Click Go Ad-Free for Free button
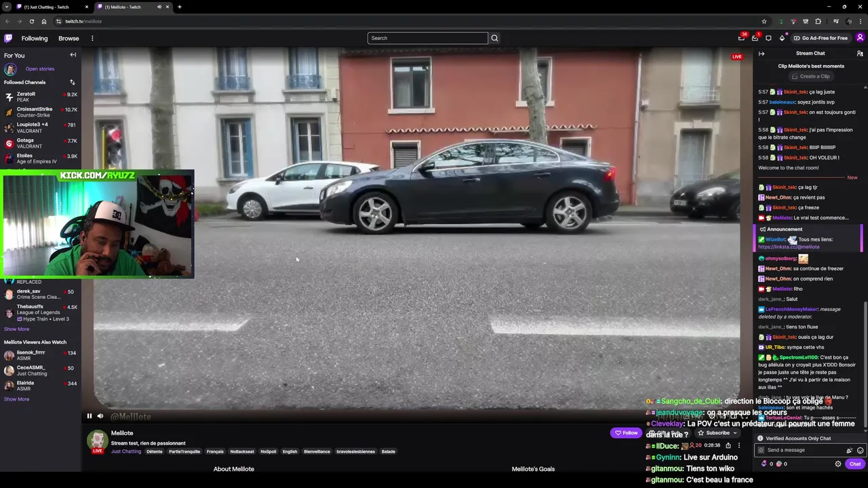This screenshot has height=488, width=868. pyautogui.click(x=821, y=38)
